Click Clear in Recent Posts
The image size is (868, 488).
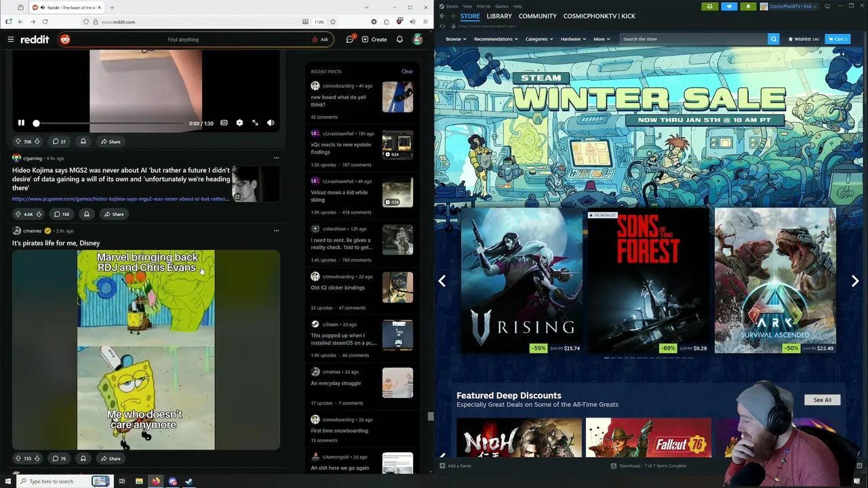coord(407,71)
